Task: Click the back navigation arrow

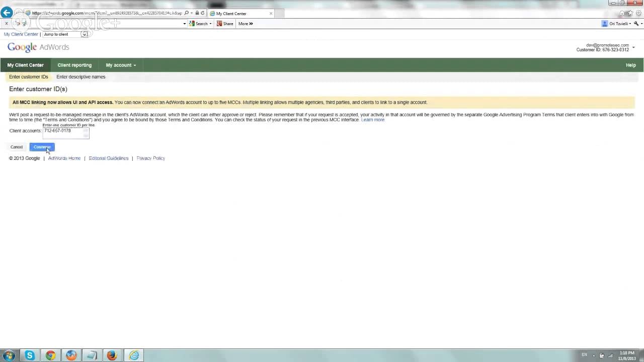Action: pyautogui.click(x=6, y=13)
